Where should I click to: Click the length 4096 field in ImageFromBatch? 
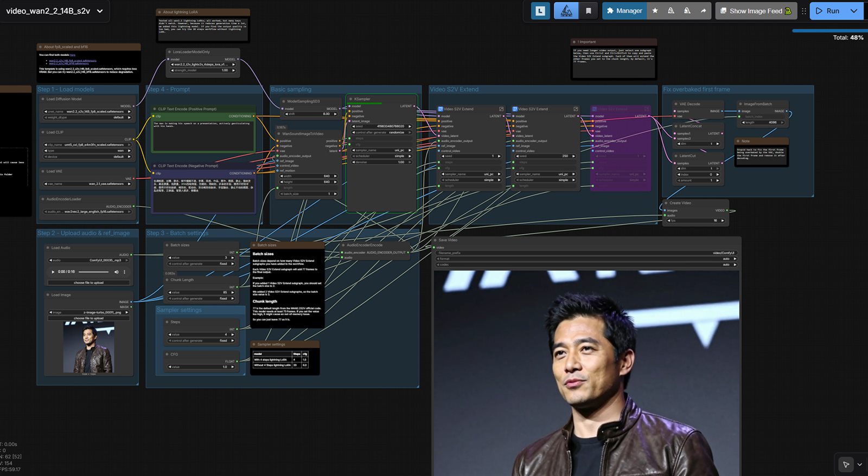click(763, 123)
